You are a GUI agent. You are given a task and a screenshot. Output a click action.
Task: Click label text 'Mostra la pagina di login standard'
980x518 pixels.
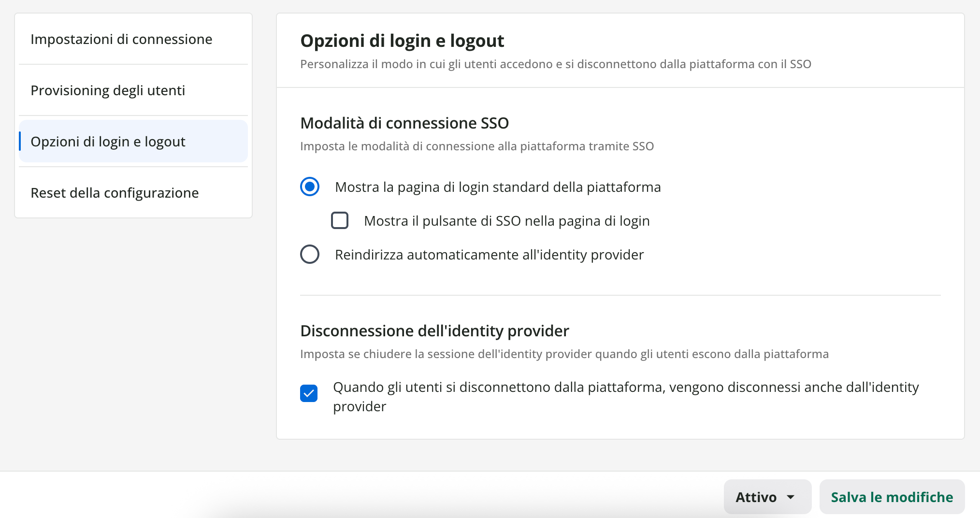click(x=497, y=187)
